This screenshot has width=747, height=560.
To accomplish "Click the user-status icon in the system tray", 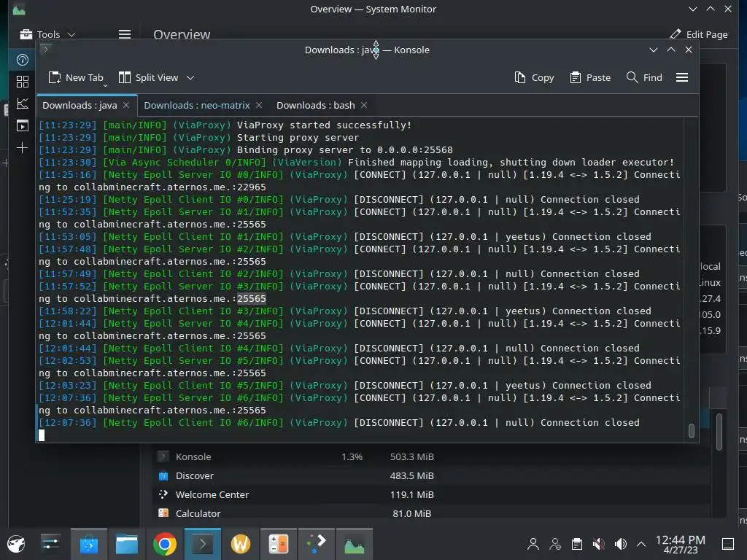I will 555,544.
